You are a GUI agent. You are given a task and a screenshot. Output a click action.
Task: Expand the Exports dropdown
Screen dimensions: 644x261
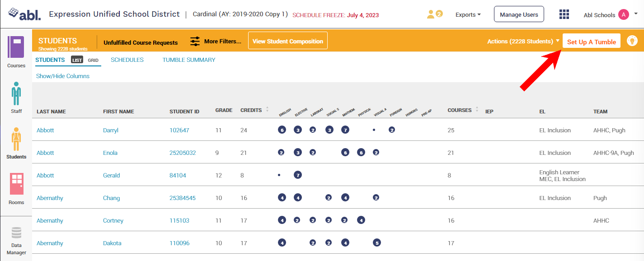[468, 14]
